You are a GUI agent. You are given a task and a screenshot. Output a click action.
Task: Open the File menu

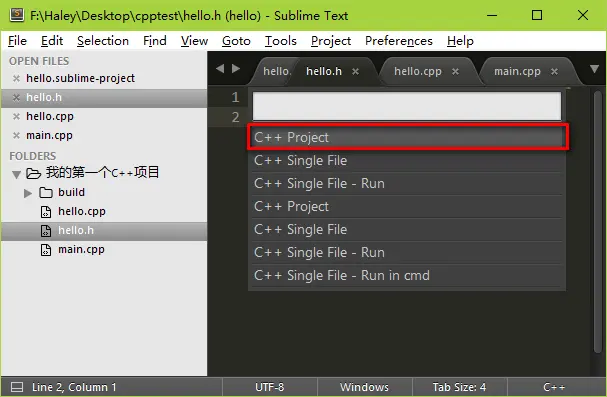pos(17,41)
